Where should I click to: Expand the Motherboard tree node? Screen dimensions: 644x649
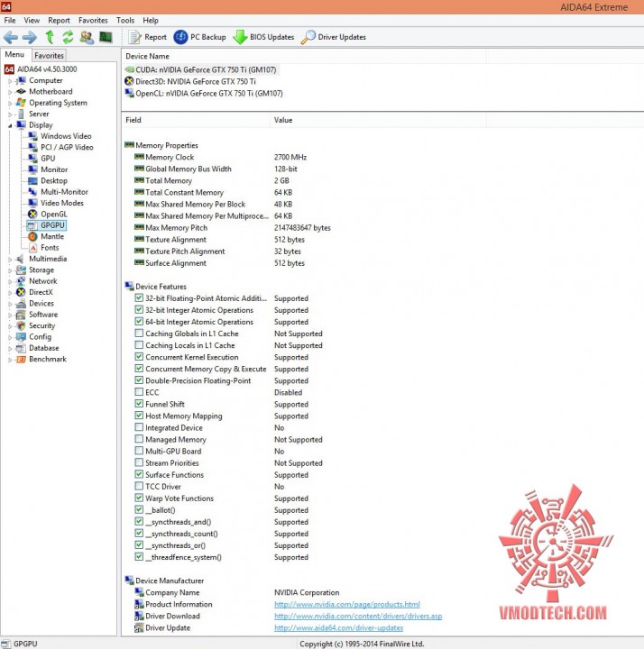click(x=10, y=92)
